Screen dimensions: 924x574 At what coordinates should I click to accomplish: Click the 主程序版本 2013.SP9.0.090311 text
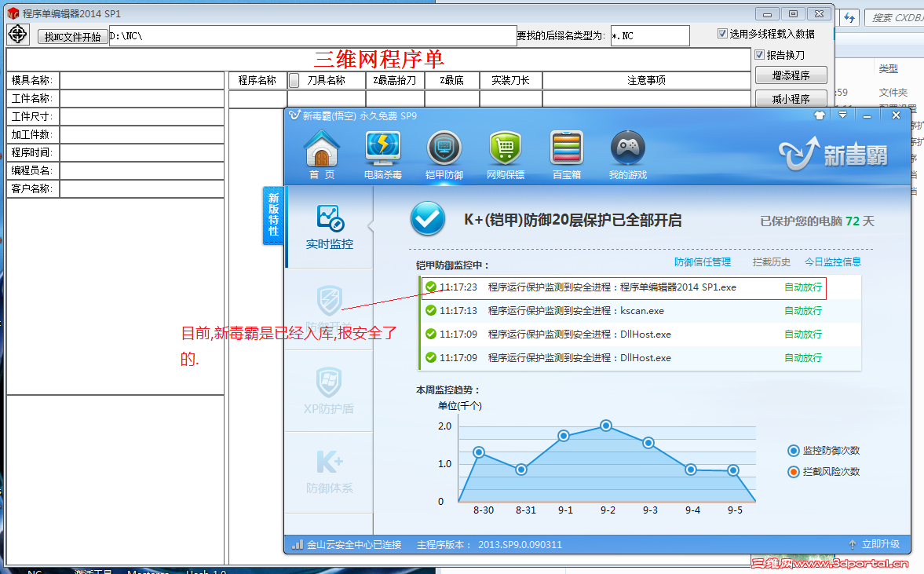489,544
